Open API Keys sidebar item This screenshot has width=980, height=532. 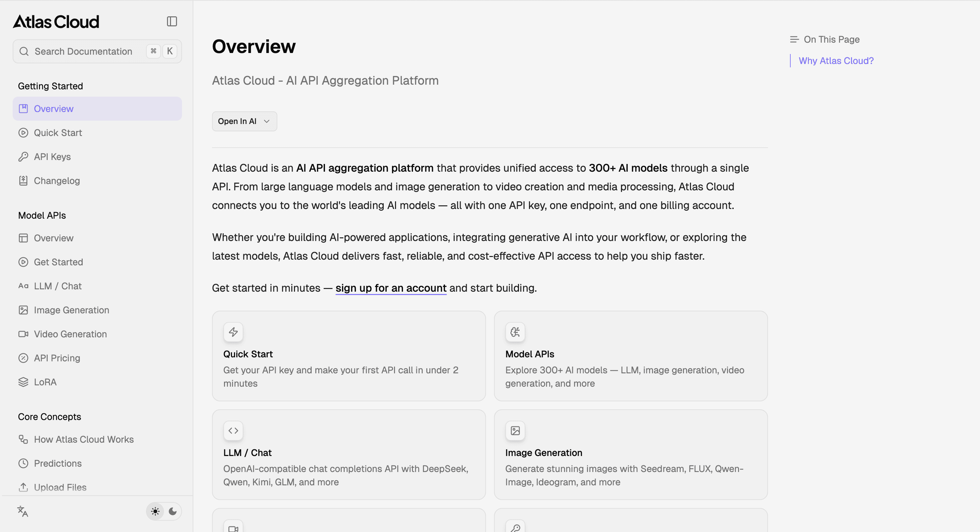[52, 157]
